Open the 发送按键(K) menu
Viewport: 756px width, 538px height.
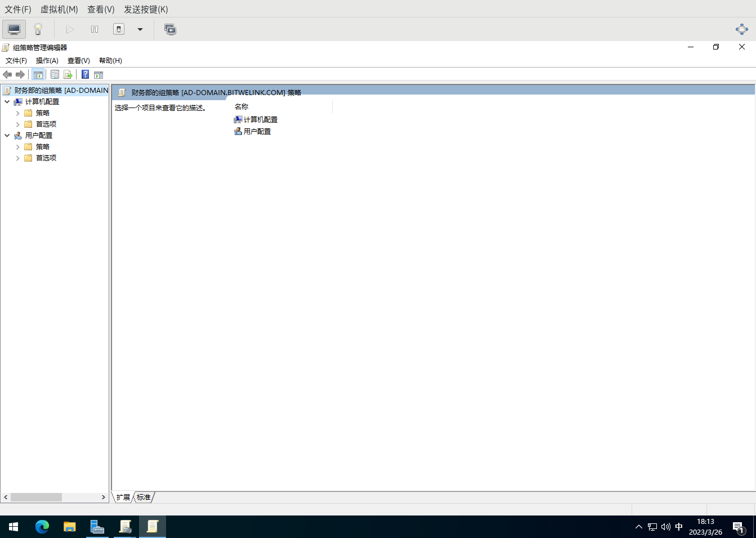point(146,10)
